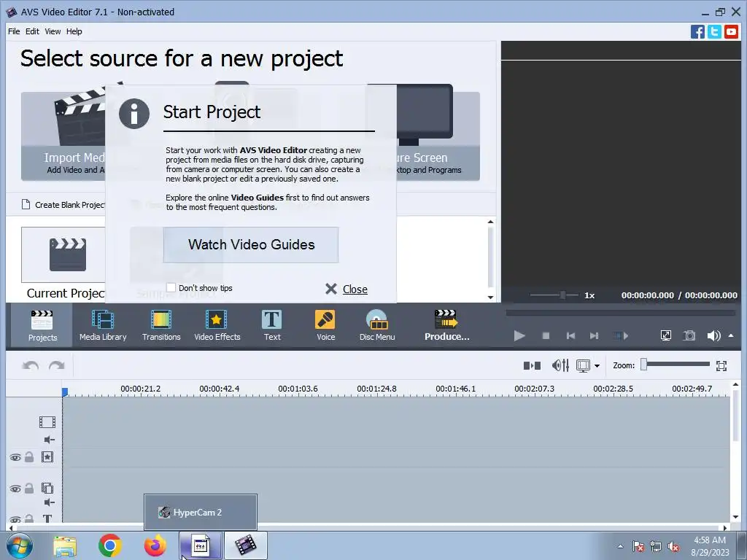Click the preview display mode icon

(x=583, y=366)
